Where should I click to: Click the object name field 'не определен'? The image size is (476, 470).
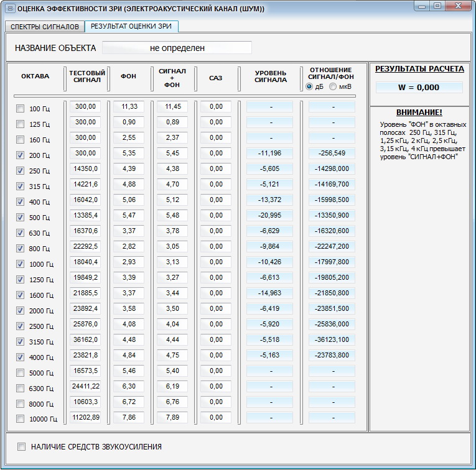point(177,48)
